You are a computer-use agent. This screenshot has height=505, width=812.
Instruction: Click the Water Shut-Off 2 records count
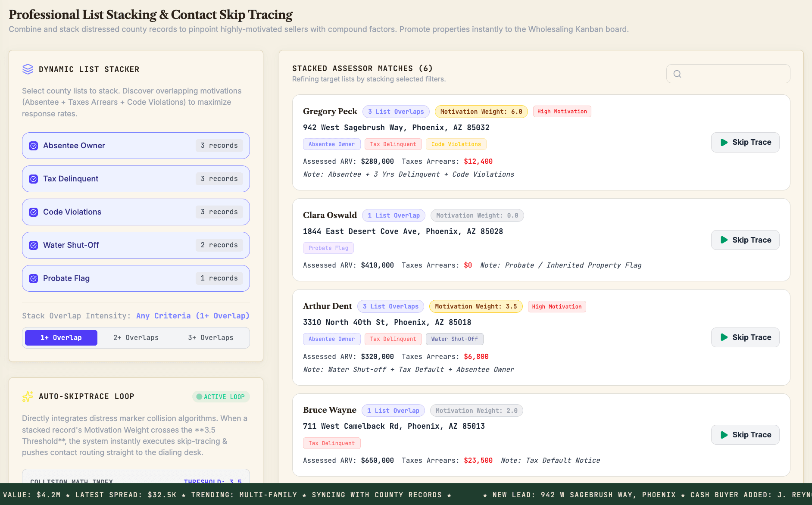coord(219,245)
